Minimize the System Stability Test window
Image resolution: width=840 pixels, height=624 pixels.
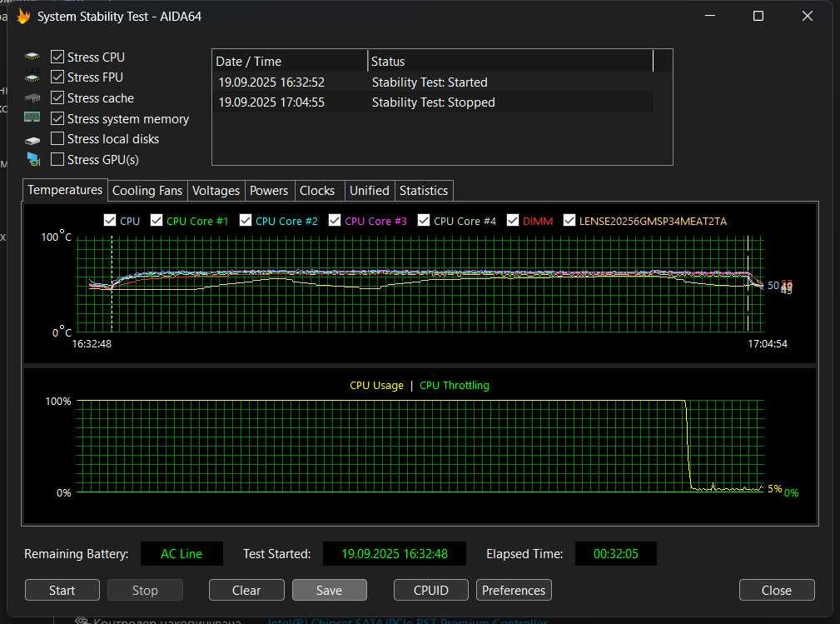coord(710,16)
